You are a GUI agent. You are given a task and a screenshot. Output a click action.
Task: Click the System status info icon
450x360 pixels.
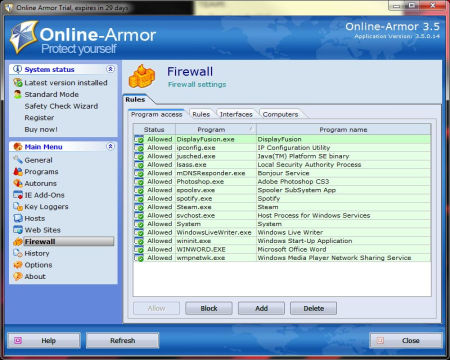pyautogui.click(x=17, y=69)
